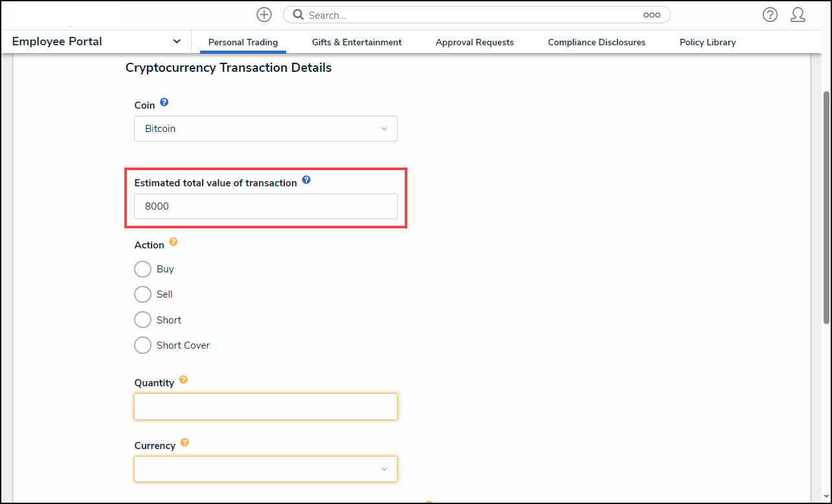Viewport: 832px width, 504px height.
Task: Click the help icon next to Currency
Action: [x=185, y=443]
